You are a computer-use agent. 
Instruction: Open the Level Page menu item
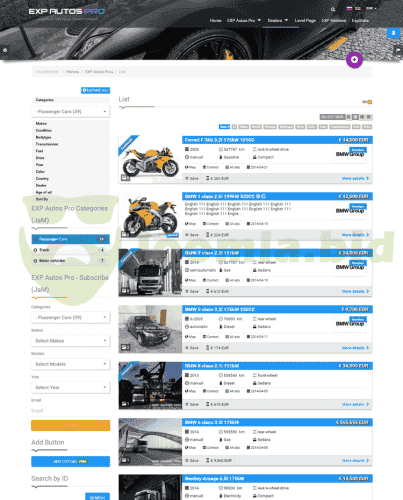tap(305, 20)
